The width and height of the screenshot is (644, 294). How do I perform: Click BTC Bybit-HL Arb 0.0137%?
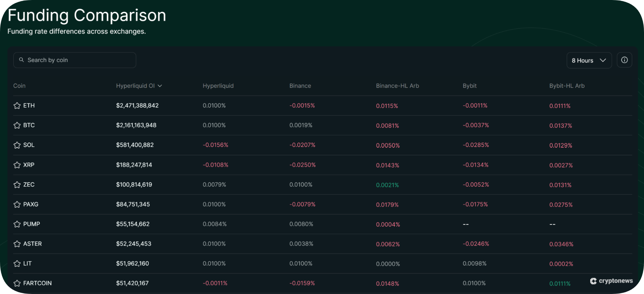point(561,125)
